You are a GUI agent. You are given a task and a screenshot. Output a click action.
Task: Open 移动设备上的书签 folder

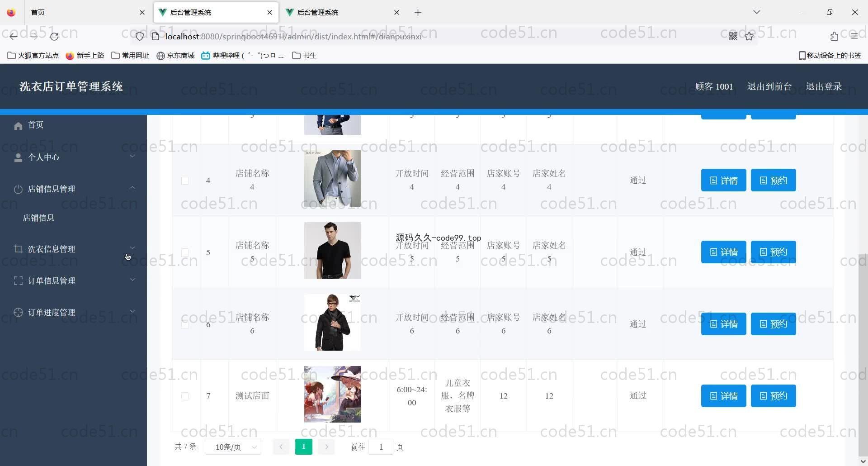(830, 55)
